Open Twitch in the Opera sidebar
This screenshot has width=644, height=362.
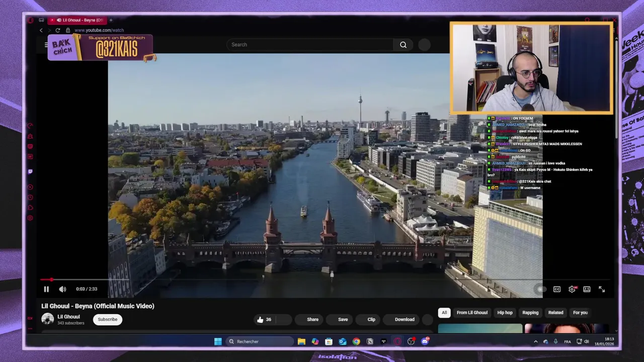(30, 171)
